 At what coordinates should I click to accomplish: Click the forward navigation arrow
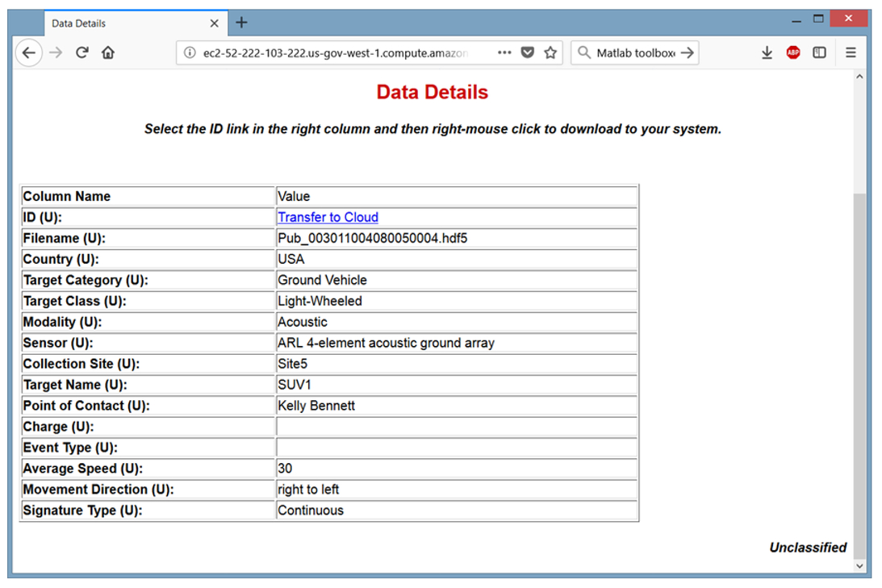point(56,53)
